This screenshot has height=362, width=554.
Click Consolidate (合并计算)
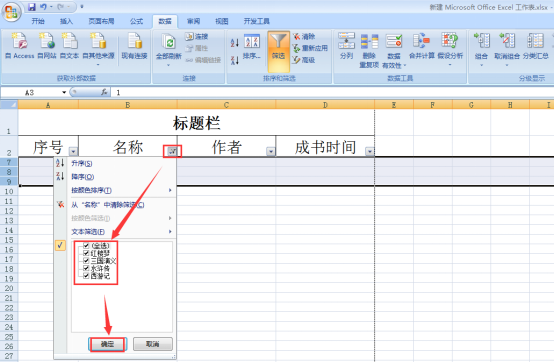point(422,46)
